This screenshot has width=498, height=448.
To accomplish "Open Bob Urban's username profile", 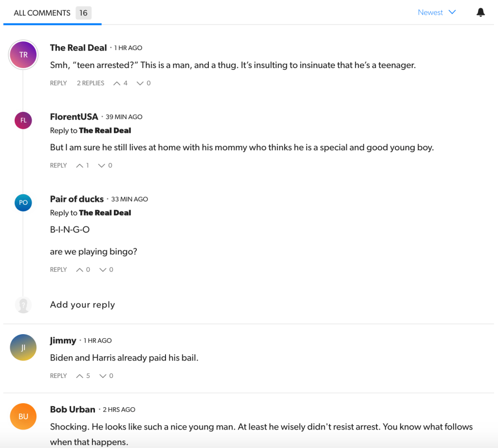I will pos(73,410).
